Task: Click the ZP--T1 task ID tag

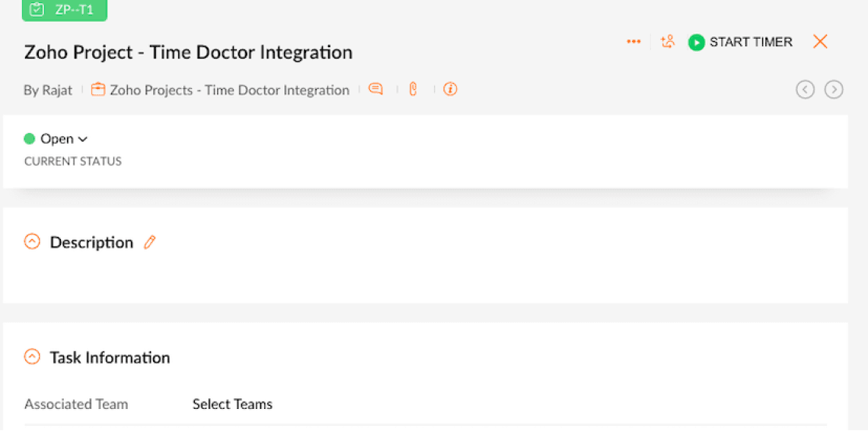Action: [65, 10]
